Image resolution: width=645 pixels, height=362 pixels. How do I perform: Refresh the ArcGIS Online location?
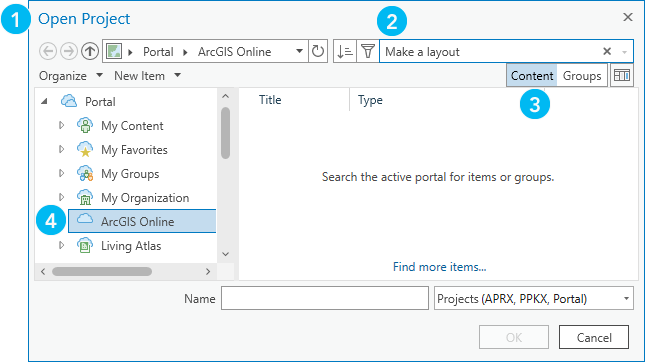(318, 51)
